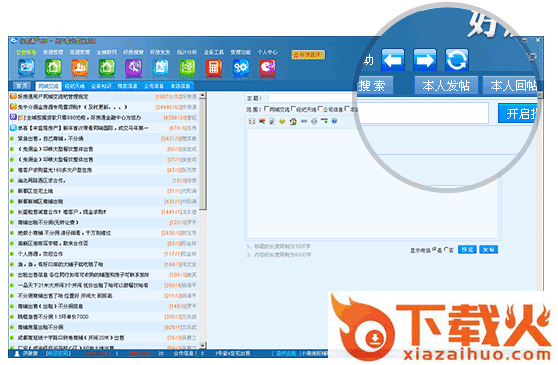Switch to the 本店信息 tab
The width and height of the screenshot is (558, 365).
180,86
